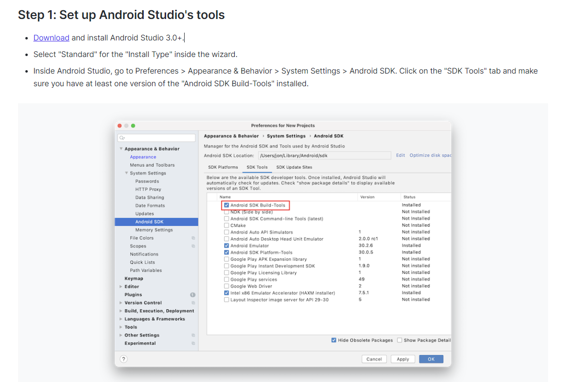Open Quick Lists settings
Image resolution: width=588 pixels, height=382 pixels.
point(142,262)
